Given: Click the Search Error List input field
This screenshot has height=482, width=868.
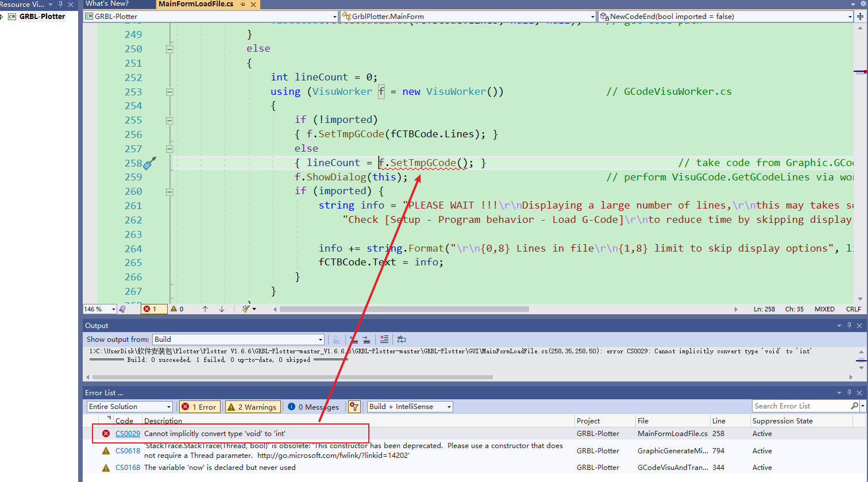Looking at the screenshot, I should click(x=801, y=406).
